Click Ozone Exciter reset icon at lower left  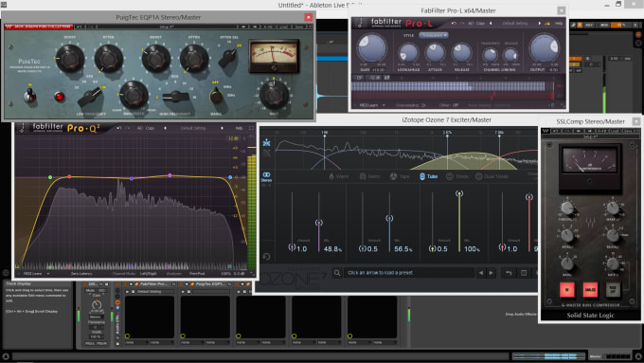tap(266, 257)
